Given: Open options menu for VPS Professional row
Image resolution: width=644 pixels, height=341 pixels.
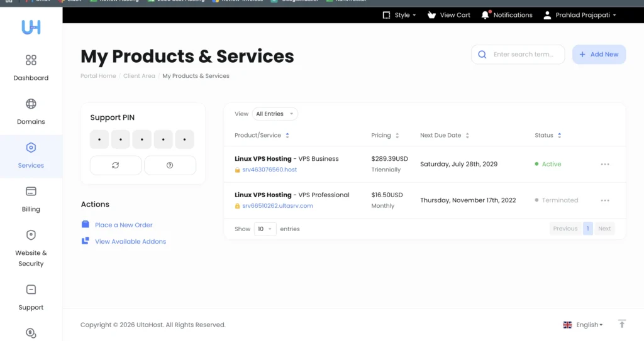Looking at the screenshot, I should pos(605,200).
